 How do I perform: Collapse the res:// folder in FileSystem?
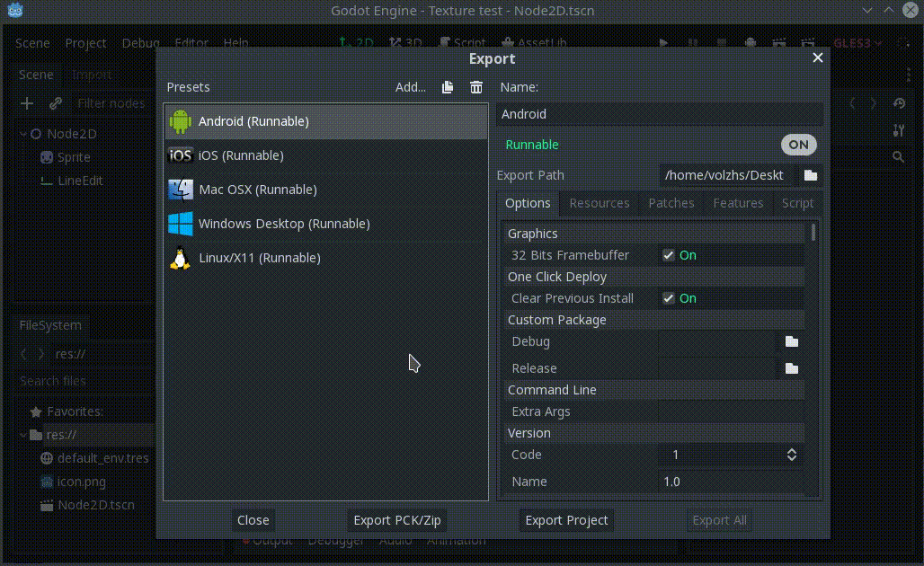[23, 435]
